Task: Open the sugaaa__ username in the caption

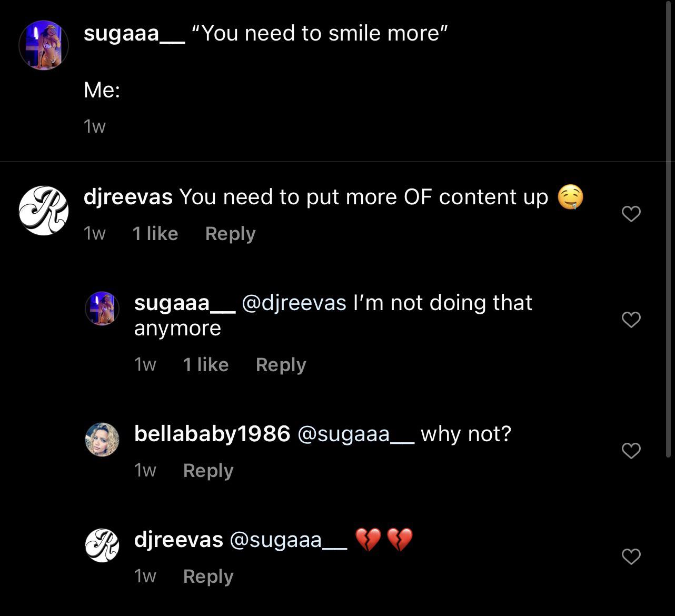Action: (134, 33)
